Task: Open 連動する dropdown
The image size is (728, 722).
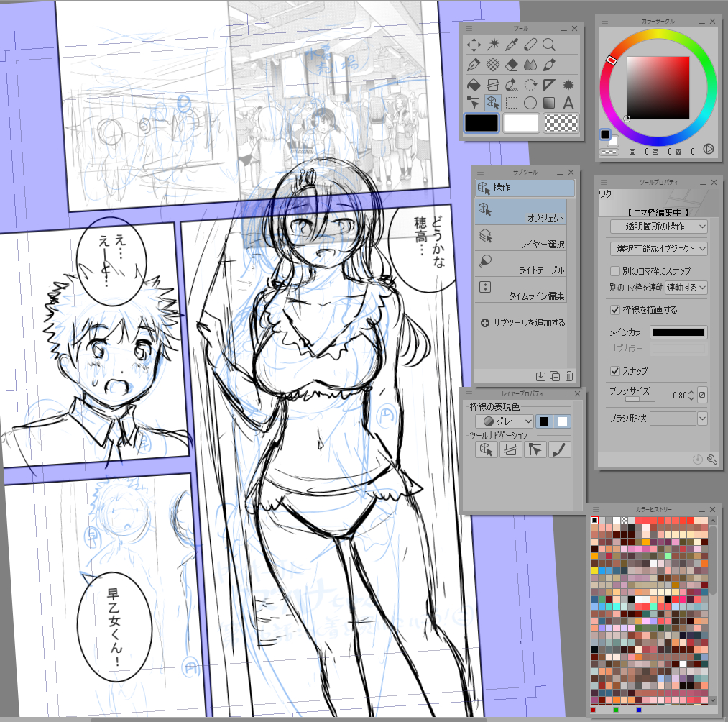Action: coord(686,288)
